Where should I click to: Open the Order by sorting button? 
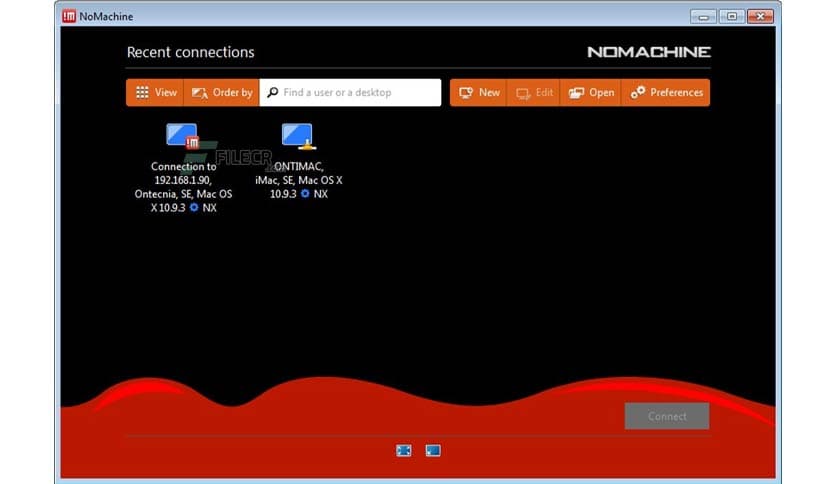point(222,93)
